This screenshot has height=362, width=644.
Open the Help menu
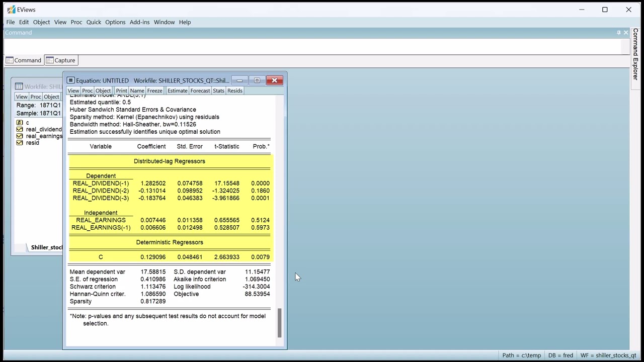(x=185, y=22)
